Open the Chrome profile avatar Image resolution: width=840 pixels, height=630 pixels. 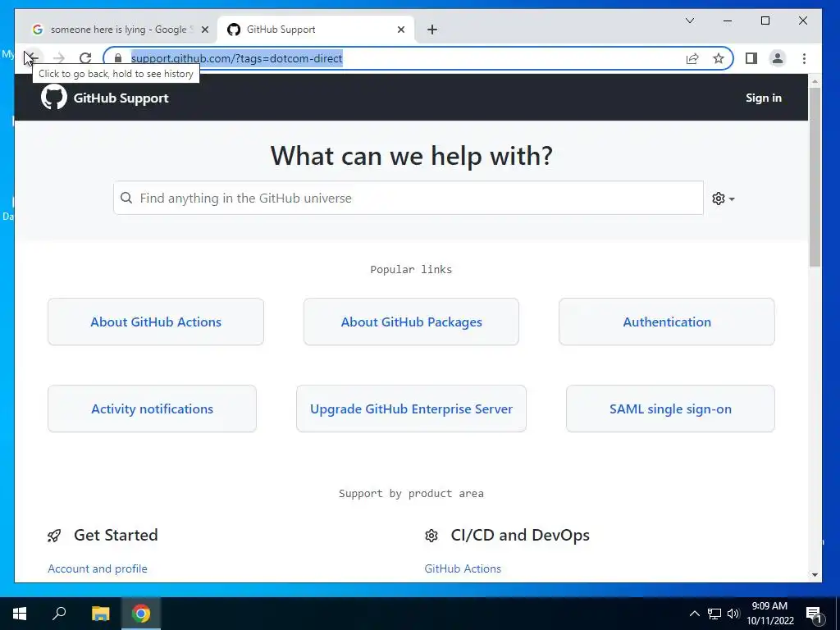[778, 58]
